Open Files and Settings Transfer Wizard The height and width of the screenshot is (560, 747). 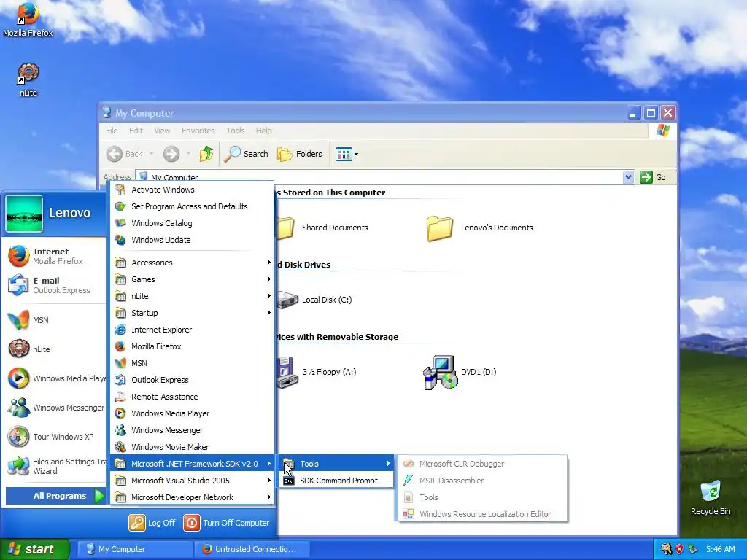(55, 466)
